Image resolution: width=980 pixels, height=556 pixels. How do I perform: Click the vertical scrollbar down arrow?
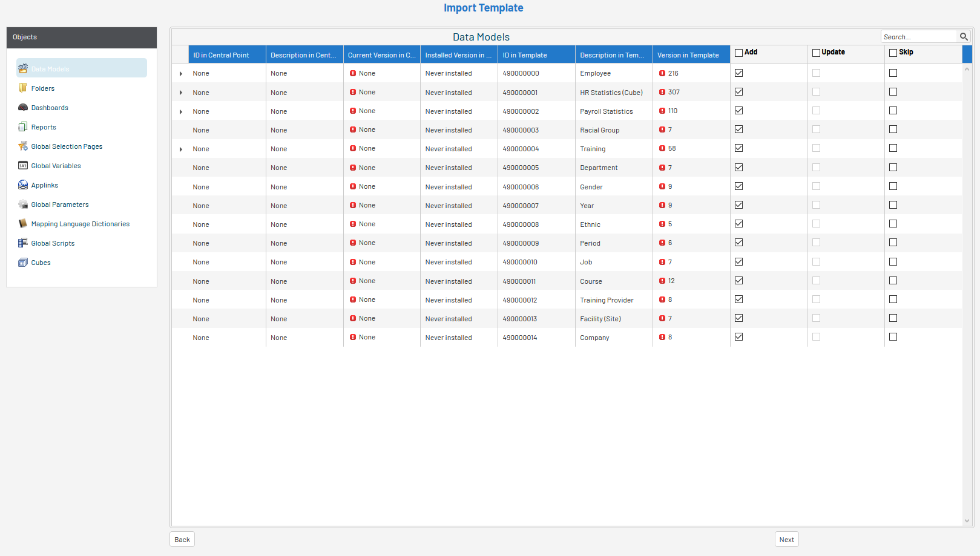click(967, 520)
